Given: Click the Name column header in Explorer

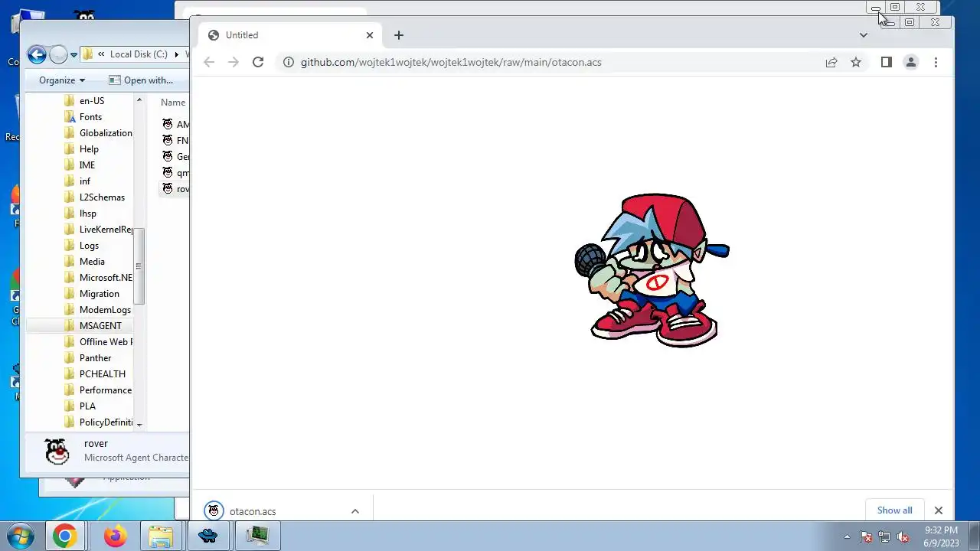Looking at the screenshot, I should click(x=173, y=102).
